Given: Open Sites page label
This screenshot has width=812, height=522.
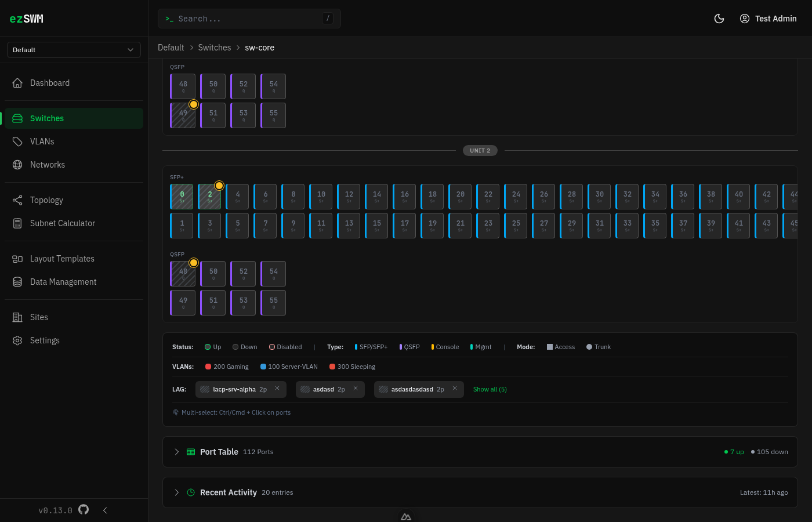Looking at the screenshot, I should 39,317.
